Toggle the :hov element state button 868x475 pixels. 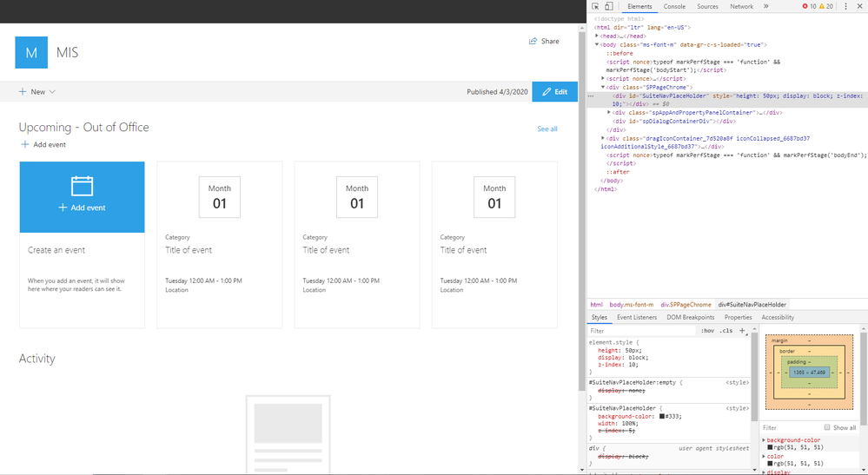(x=707, y=331)
